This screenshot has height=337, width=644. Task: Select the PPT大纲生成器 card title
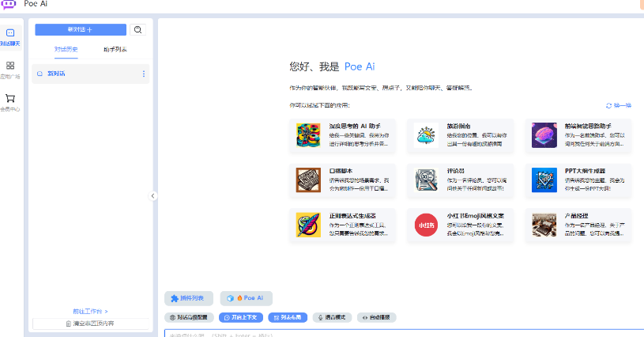[x=585, y=171]
